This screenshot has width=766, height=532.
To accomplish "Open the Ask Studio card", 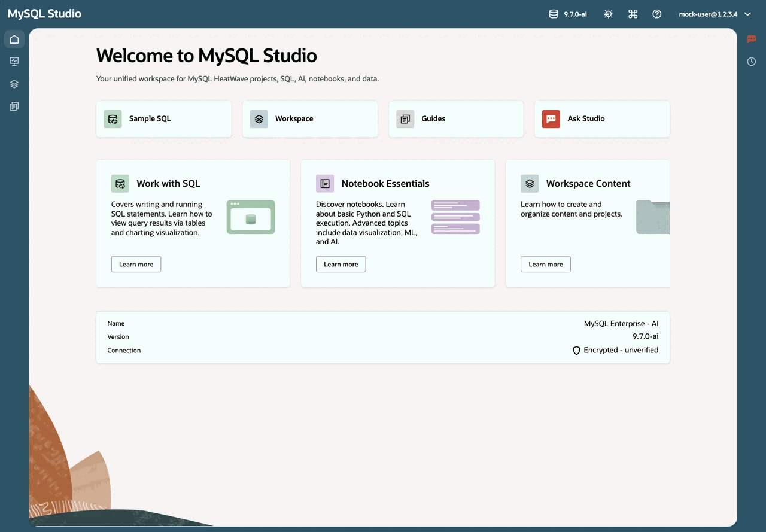I will (602, 119).
